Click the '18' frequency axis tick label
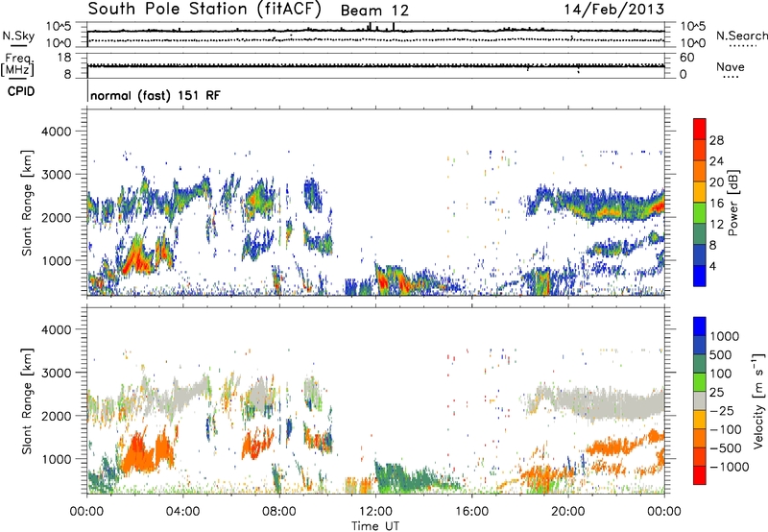Screen dimensions: 768x532 coord(64,58)
